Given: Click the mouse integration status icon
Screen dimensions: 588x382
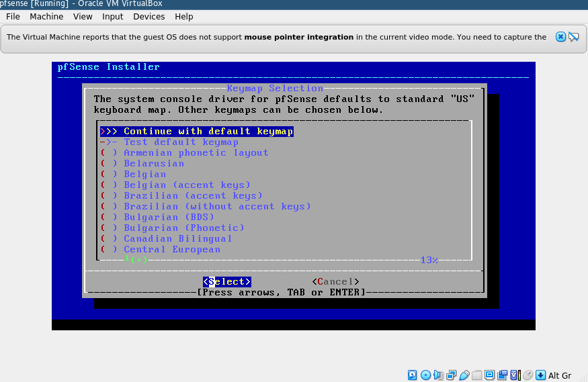Looking at the screenshot, I should (x=528, y=375).
